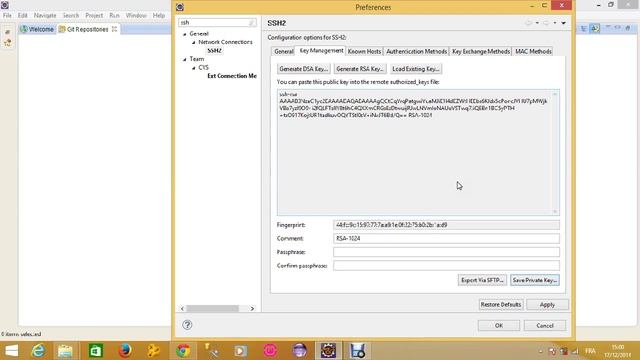
Task: Switch to the Key Exchange Methods tab
Action: 481,51
